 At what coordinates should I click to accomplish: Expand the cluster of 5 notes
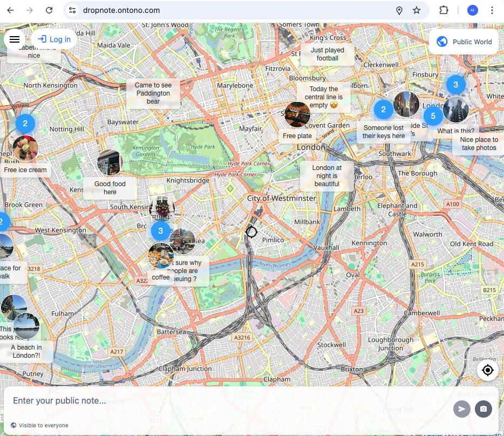[433, 115]
